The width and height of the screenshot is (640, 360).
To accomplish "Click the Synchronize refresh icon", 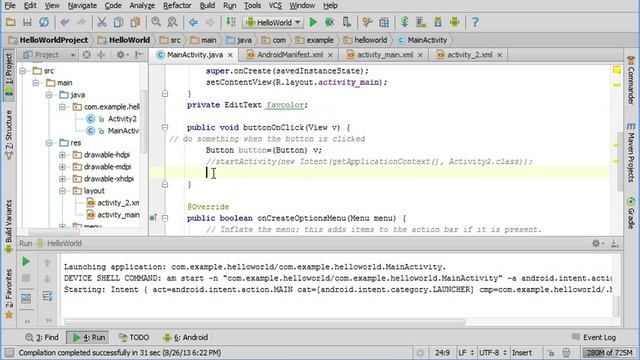I will pyautogui.click(x=44, y=22).
